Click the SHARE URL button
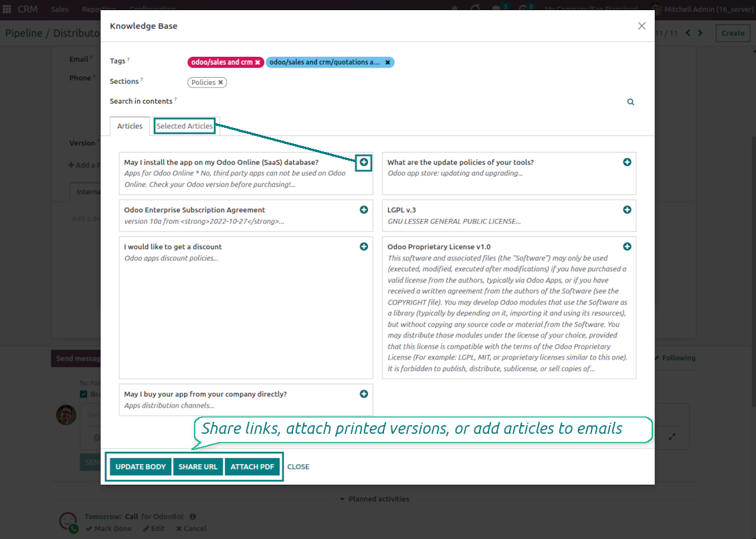Image resolution: width=756 pixels, height=539 pixels. coord(197,467)
